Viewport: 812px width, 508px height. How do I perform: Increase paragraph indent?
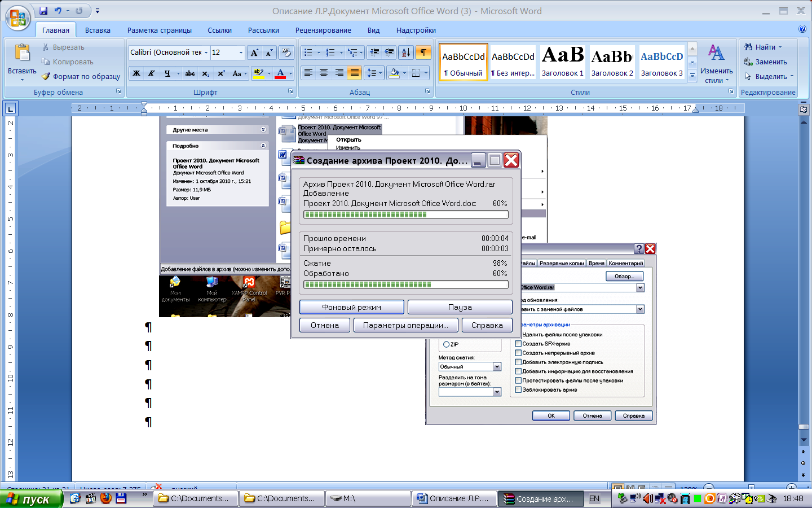point(389,52)
